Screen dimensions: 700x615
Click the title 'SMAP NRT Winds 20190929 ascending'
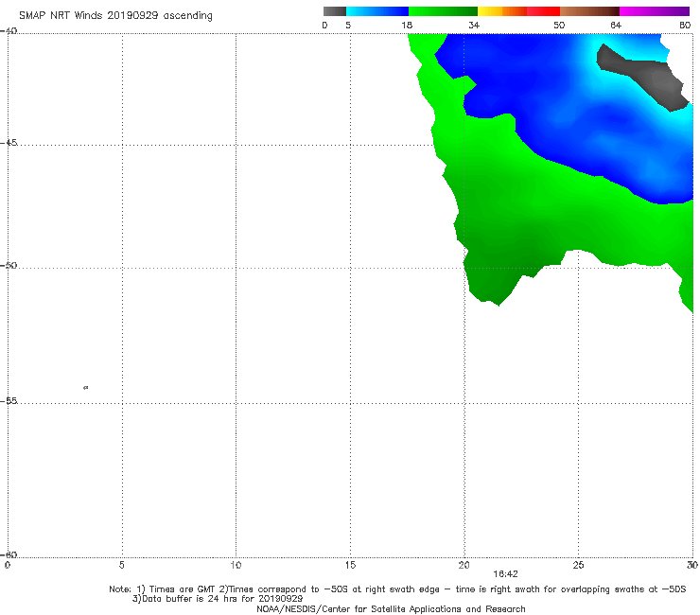(115, 16)
